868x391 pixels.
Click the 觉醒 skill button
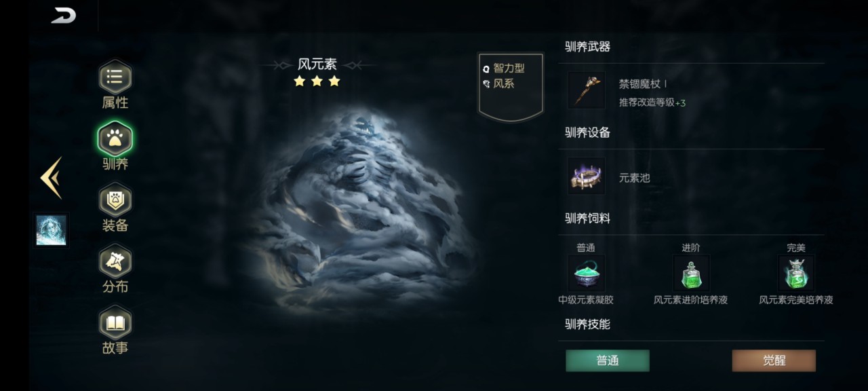(x=774, y=360)
